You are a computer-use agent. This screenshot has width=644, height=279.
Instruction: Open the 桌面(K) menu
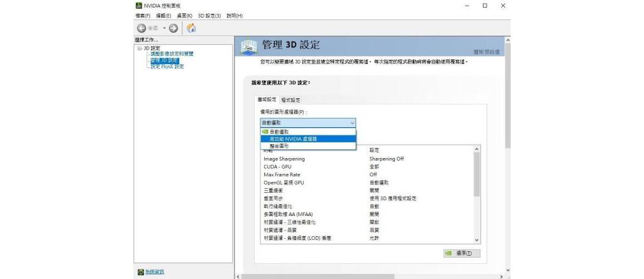[184, 16]
